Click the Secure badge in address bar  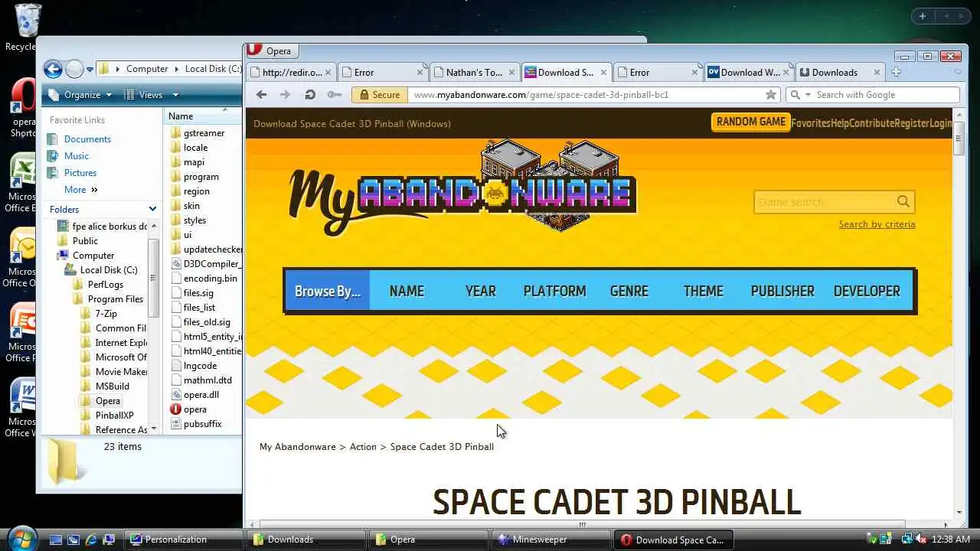(x=378, y=95)
